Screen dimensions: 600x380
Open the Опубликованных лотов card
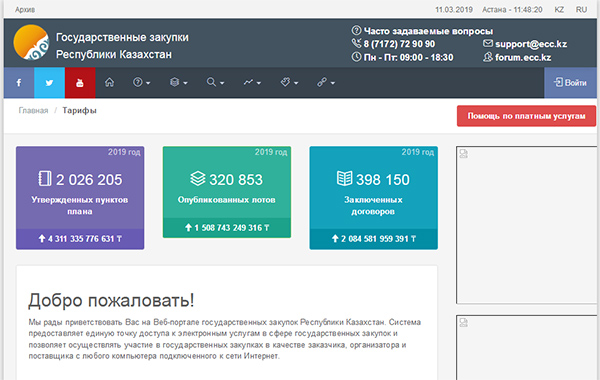227,192
